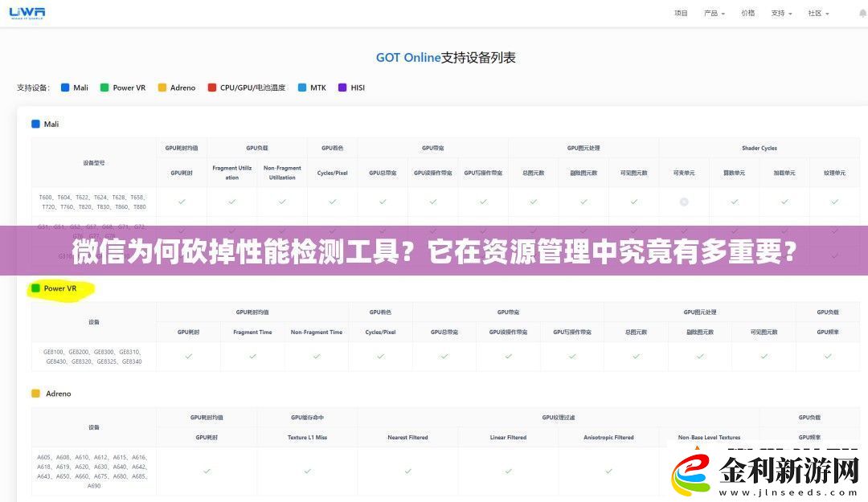Viewport: 868px width, 502px height.
Task: Click the GOT Online支持设备列表 page title
Action: [445, 58]
